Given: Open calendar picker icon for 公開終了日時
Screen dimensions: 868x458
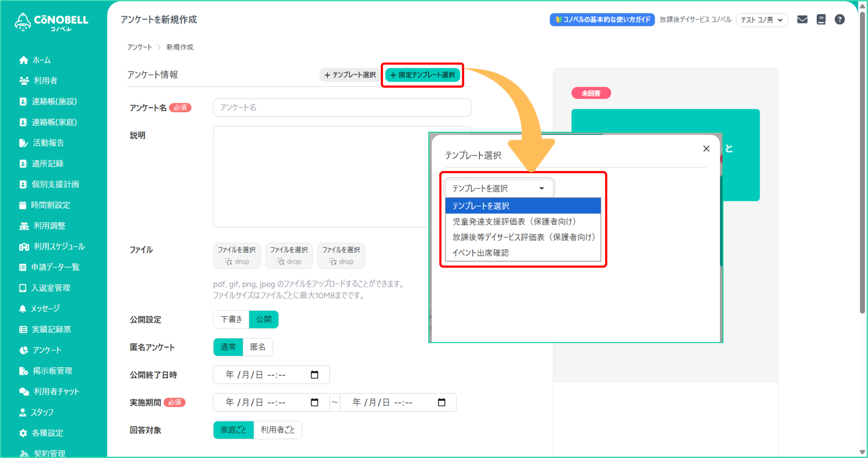Looking at the screenshot, I should 314,375.
